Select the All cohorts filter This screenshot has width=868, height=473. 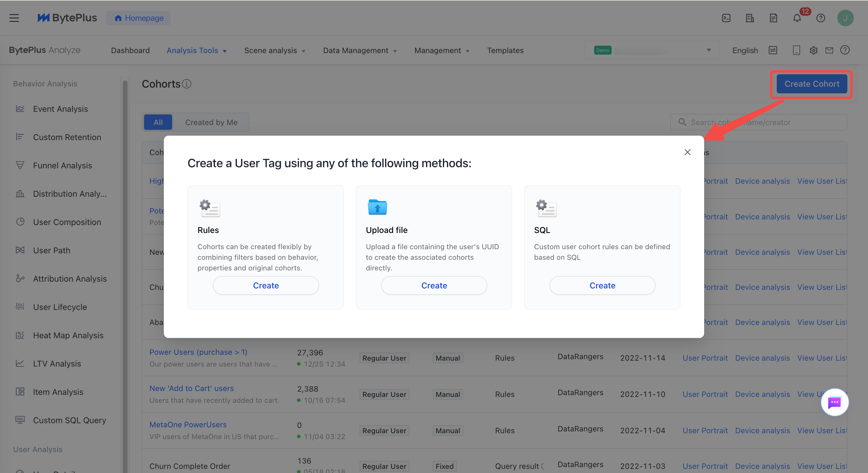pos(158,122)
